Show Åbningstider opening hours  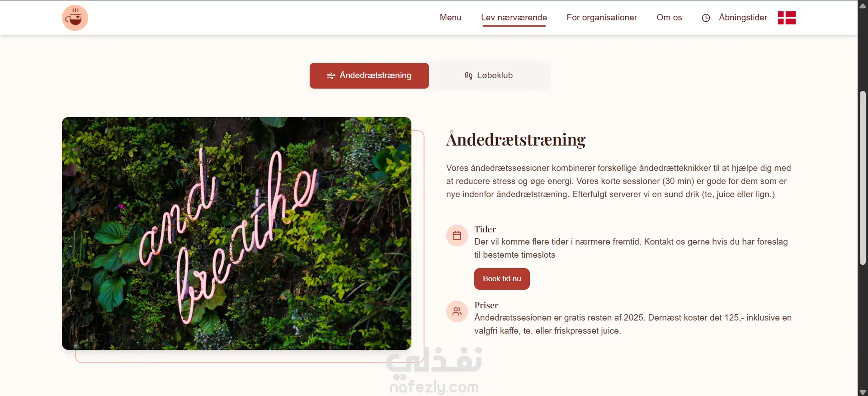743,18
